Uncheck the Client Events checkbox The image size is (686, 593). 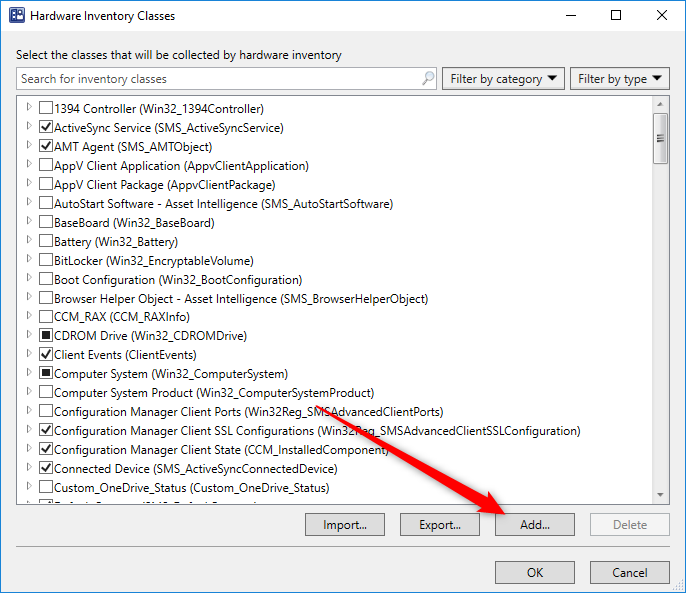click(46, 354)
